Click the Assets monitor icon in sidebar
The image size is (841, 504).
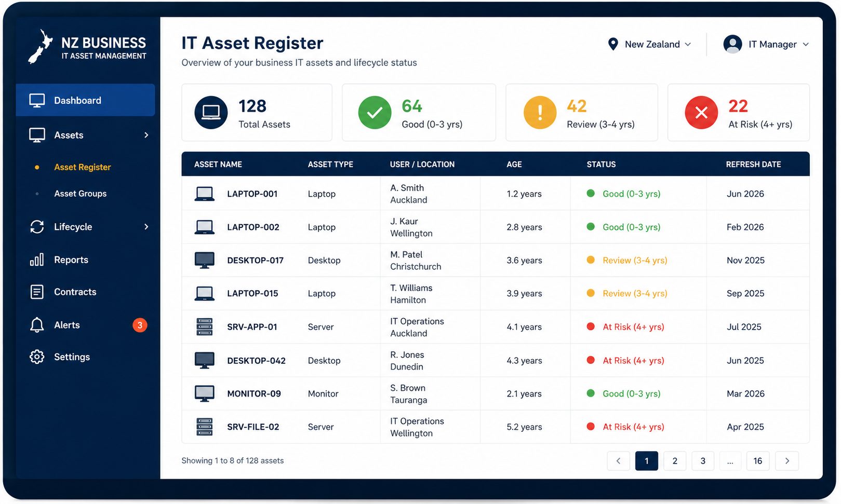pyautogui.click(x=37, y=135)
